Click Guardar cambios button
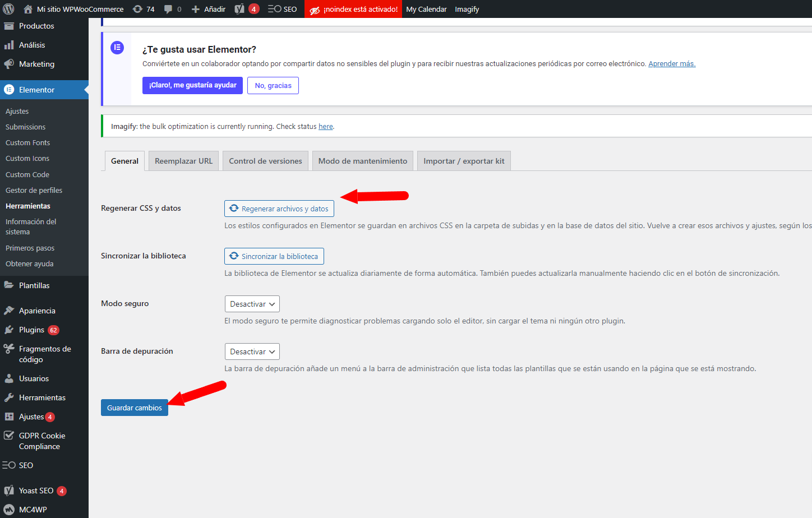The width and height of the screenshot is (812, 518). pos(135,408)
